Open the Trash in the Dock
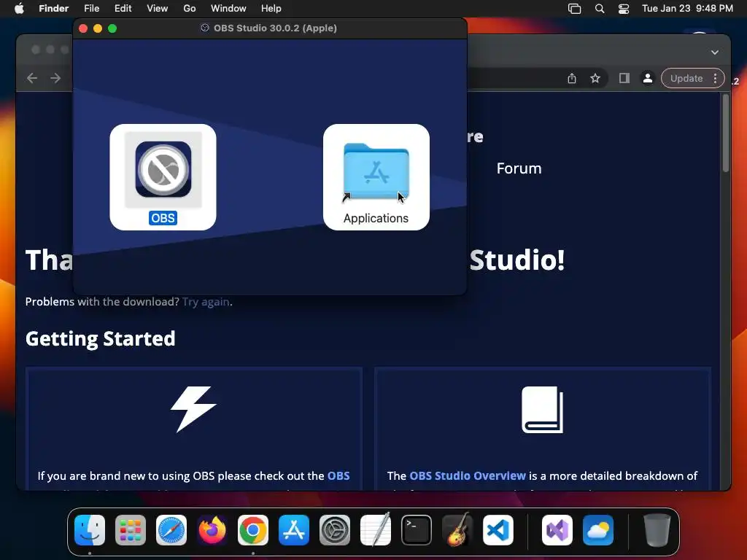747x560 pixels. (x=657, y=530)
